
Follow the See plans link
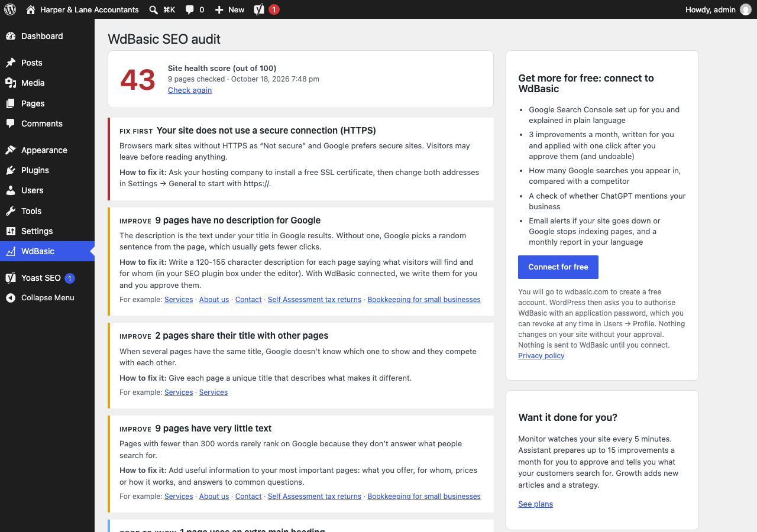(536, 504)
